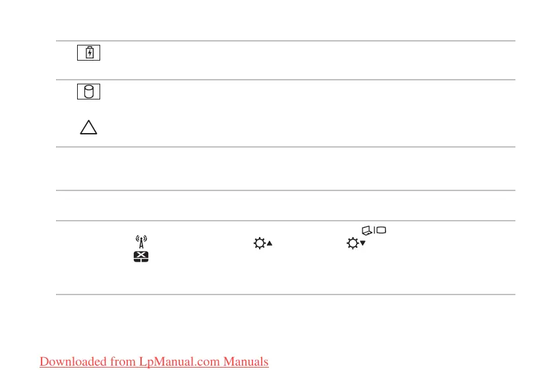Select the hard drive activity cylinder icon

88,92
